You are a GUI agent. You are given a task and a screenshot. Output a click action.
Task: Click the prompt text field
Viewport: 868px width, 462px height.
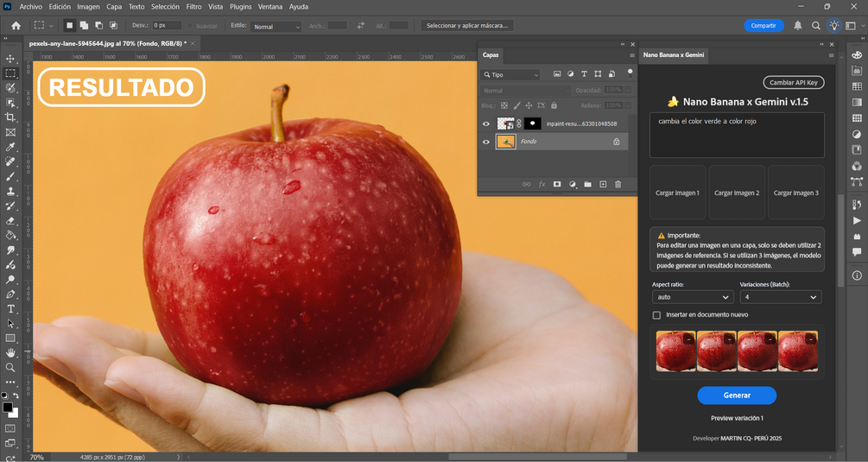tap(736, 135)
